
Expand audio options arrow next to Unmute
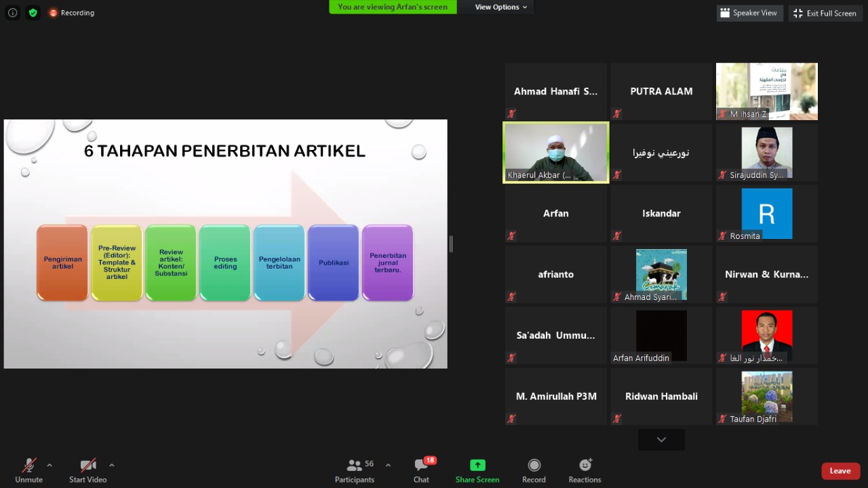(x=50, y=465)
